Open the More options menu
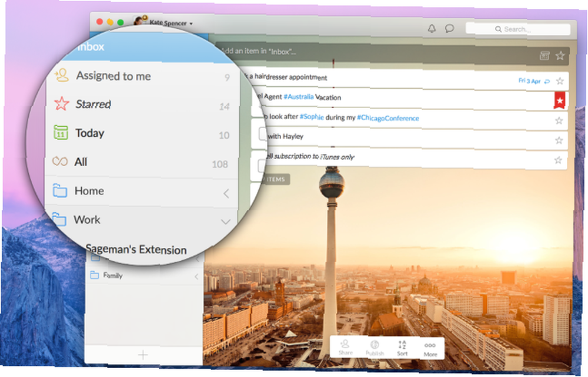 click(x=430, y=349)
